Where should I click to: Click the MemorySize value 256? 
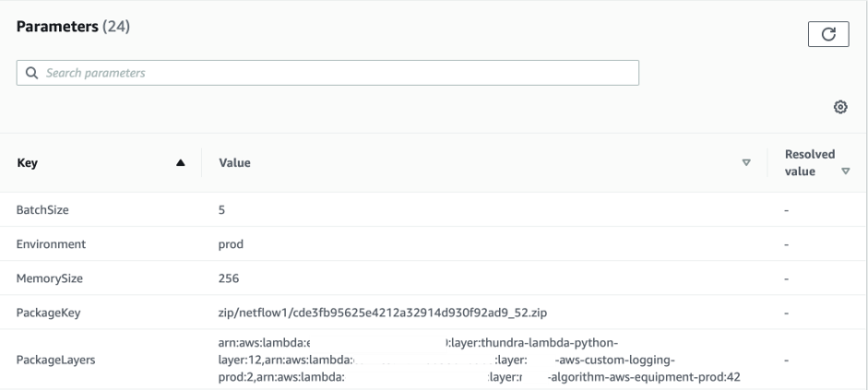click(x=229, y=278)
